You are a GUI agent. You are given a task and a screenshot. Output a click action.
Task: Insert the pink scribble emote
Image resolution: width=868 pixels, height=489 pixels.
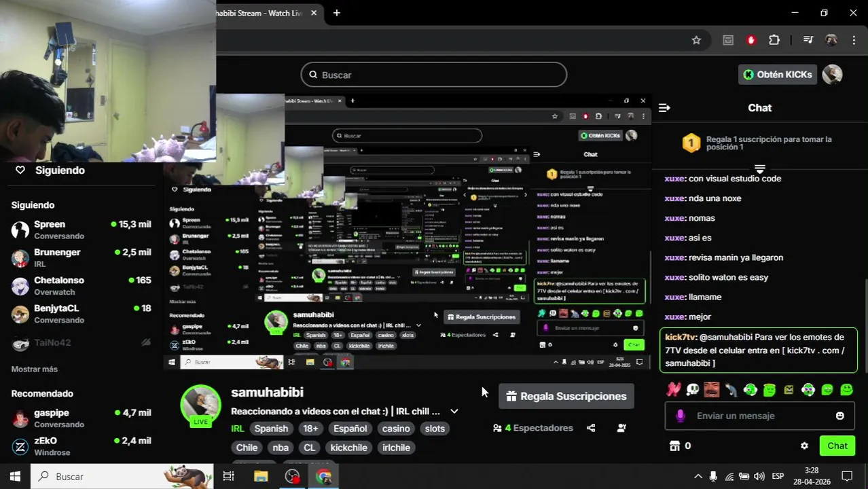[673, 389]
